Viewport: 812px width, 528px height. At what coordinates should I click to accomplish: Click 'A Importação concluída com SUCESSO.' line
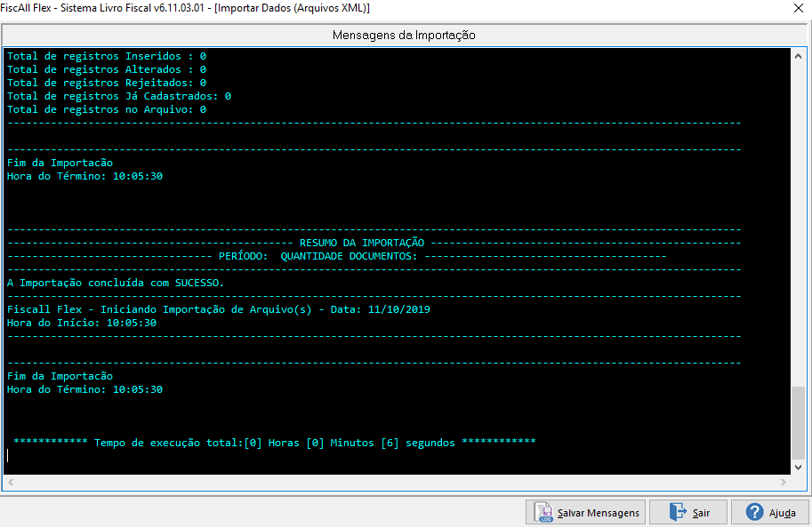pos(116,284)
